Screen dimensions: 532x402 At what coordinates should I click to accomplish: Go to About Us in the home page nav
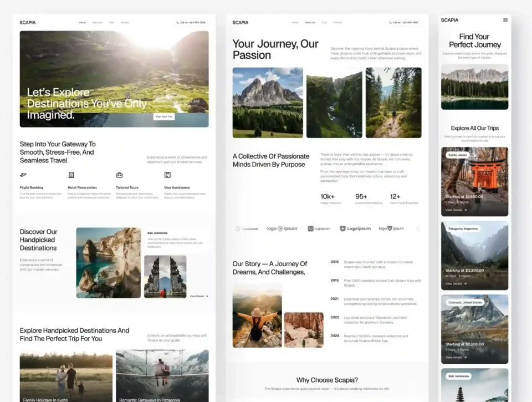coord(97,23)
